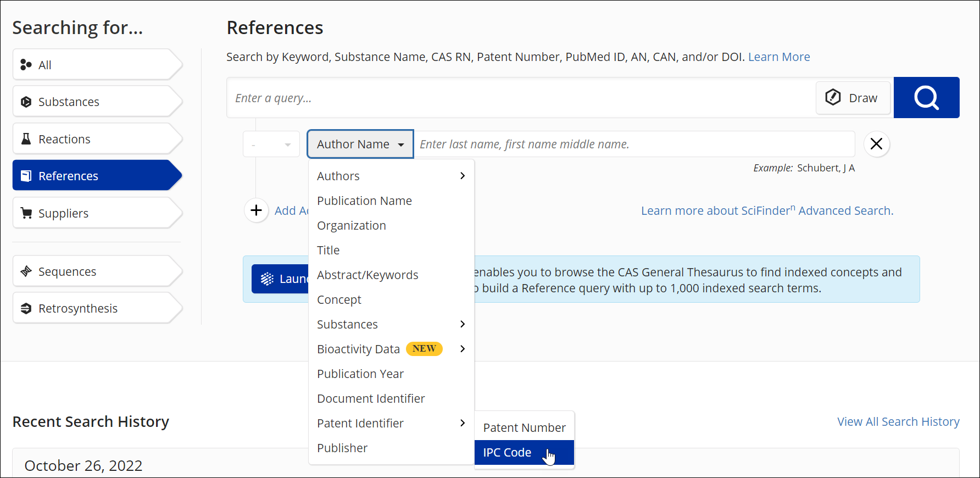Expand the Substances submenu in dropdown
This screenshot has height=478, width=980.
point(391,324)
